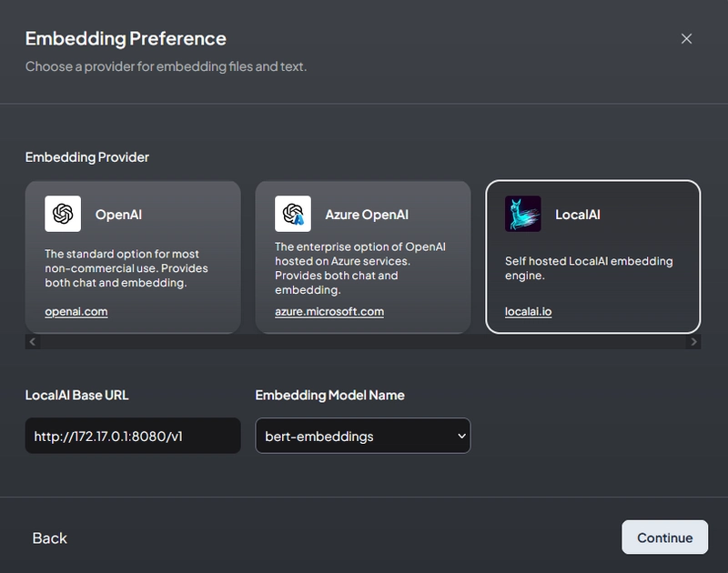The height and width of the screenshot is (573, 728).
Task: Click the Azure OpenAI logo icon
Action: pyautogui.click(x=293, y=214)
